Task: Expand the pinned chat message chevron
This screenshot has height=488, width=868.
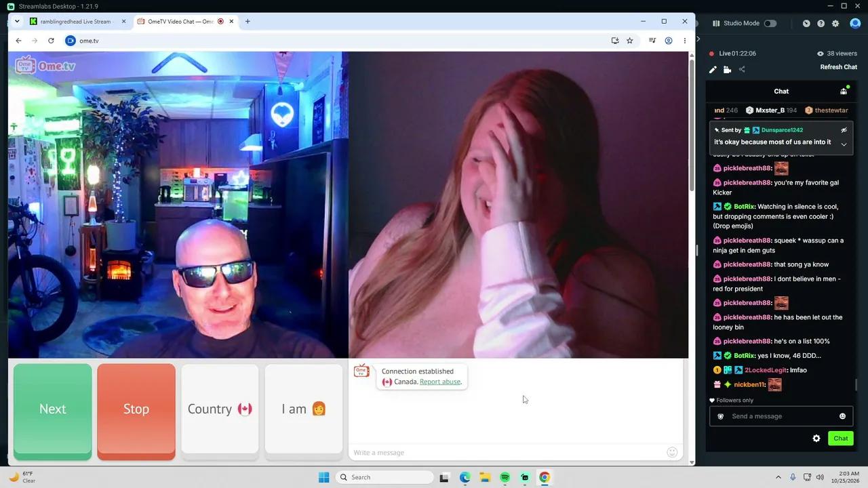Action: click(844, 144)
